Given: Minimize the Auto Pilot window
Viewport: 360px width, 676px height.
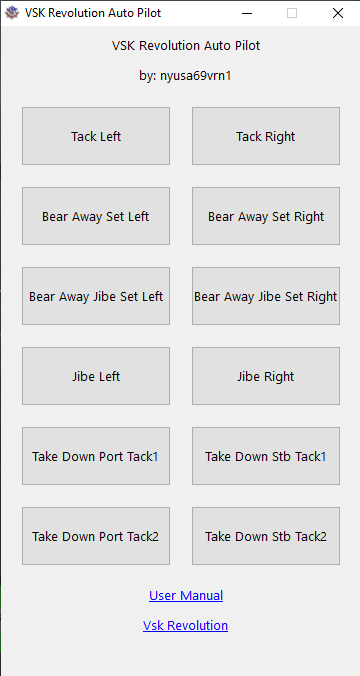Looking at the screenshot, I should pos(247,13).
